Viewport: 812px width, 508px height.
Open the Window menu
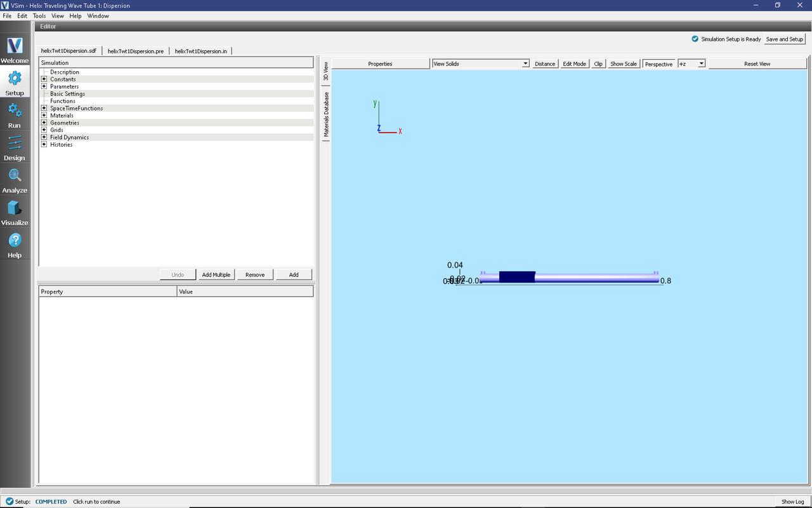[x=98, y=16]
